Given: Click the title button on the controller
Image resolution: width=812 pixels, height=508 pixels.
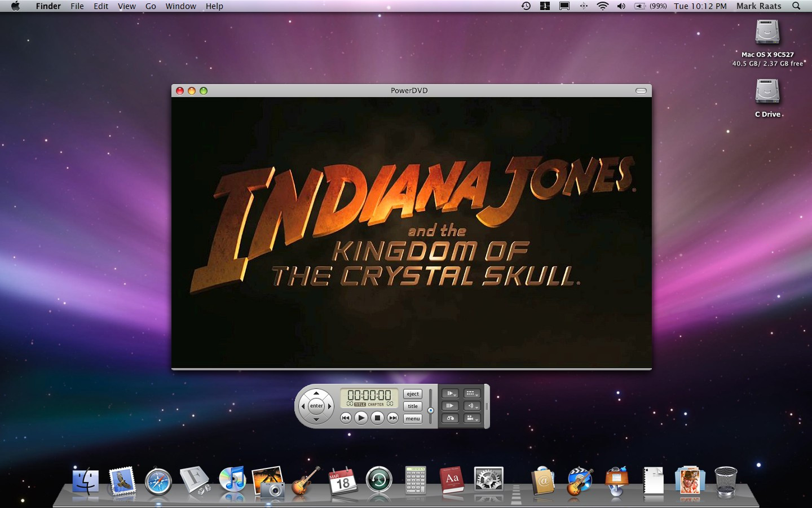Looking at the screenshot, I should [413, 406].
